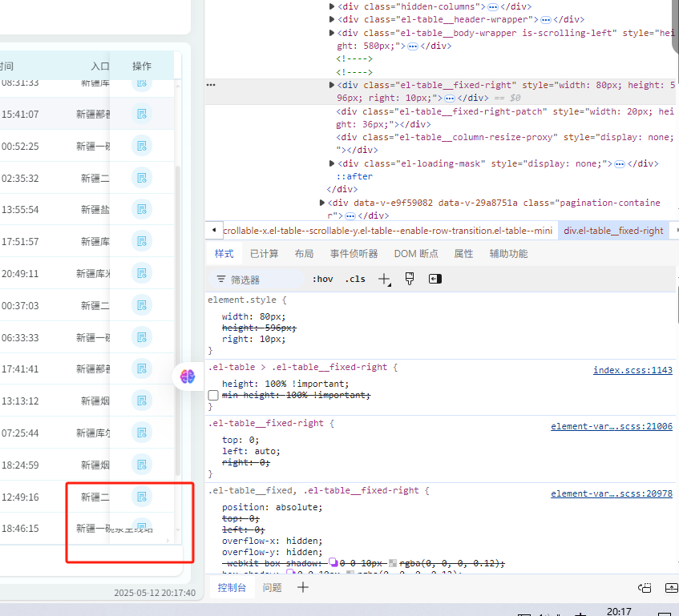Focus the 筛选器 styles filter field
Image resolution: width=679 pixels, height=616 pixels.
coord(257,280)
